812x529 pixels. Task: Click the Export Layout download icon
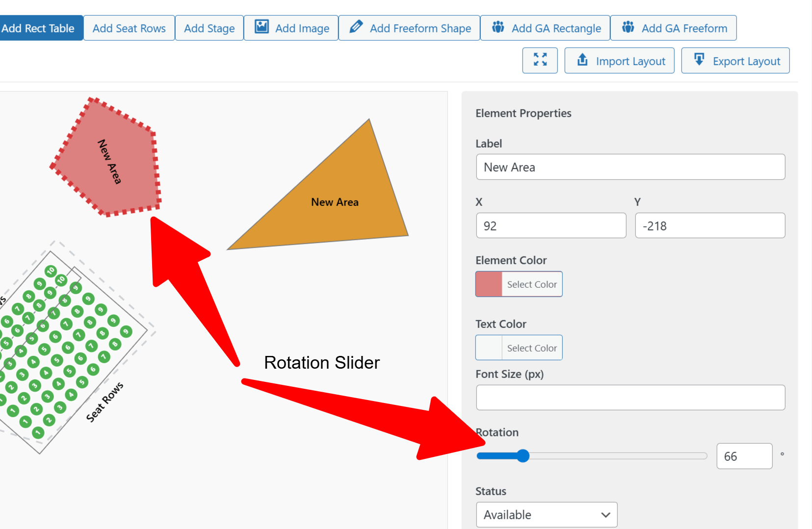699,60
